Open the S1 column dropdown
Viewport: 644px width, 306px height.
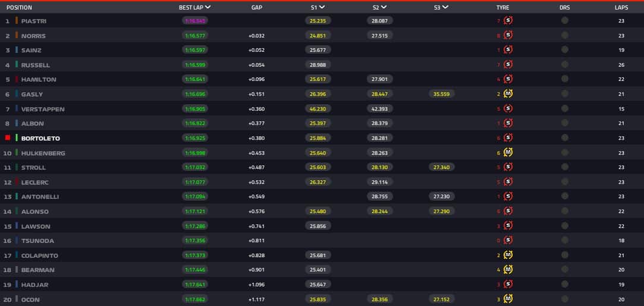pyautogui.click(x=322, y=7)
